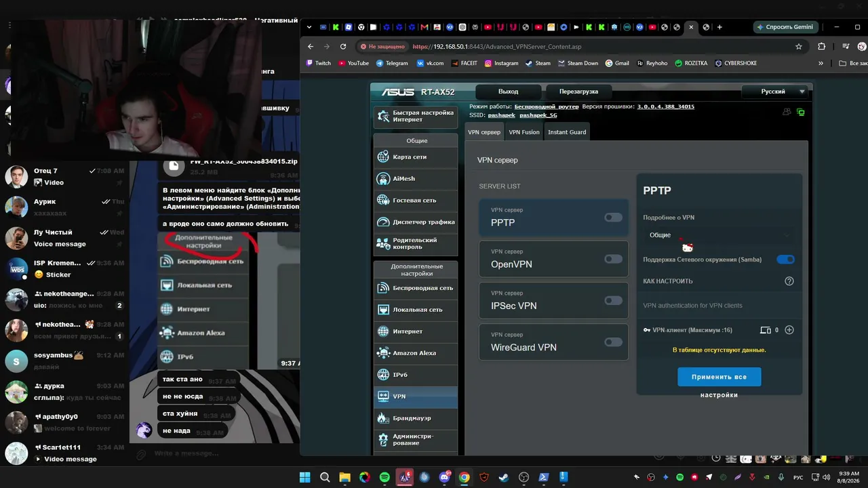868x488 pixels.
Task: Click the Internet (Интернет) globe icon in router sidebar
Action: pos(382,331)
